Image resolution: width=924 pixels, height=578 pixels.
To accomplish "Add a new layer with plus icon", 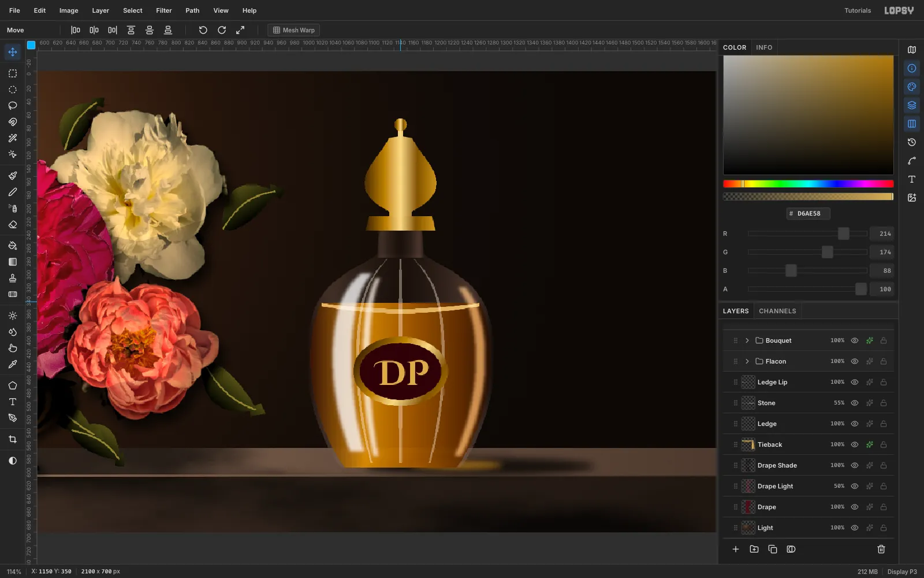I will tap(736, 549).
